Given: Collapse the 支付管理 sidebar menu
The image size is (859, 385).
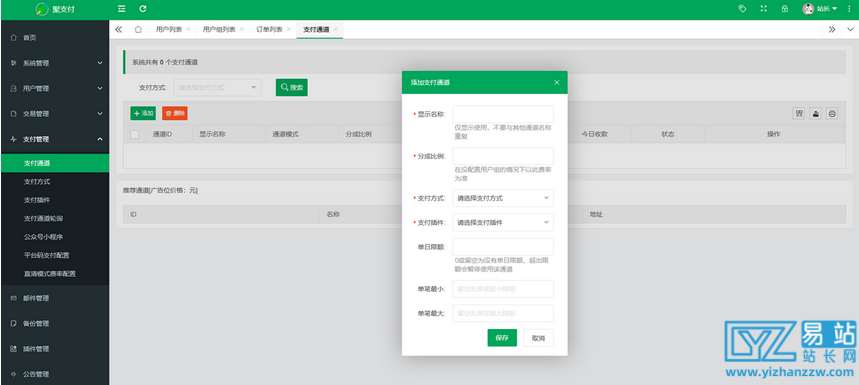Looking at the screenshot, I should coord(55,139).
